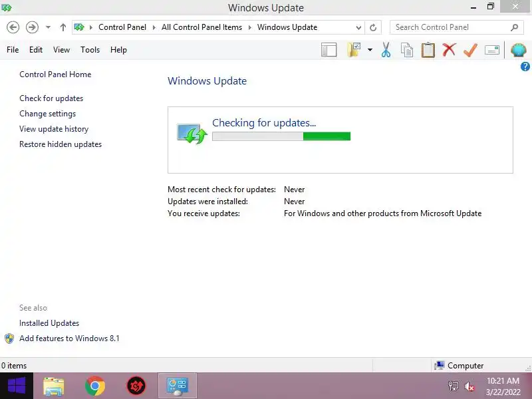Click the Properties toolbar icon
The image size is (532, 399).
492,51
